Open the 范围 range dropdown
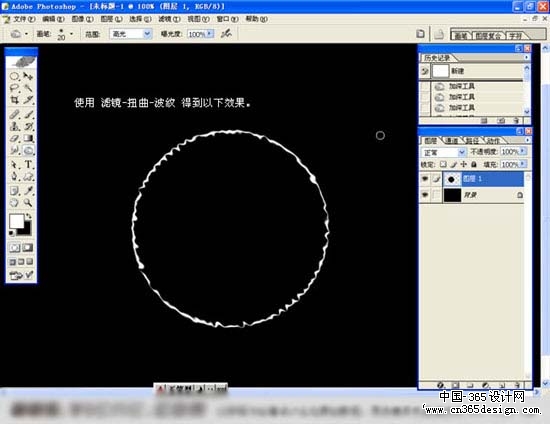 (x=131, y=34)
